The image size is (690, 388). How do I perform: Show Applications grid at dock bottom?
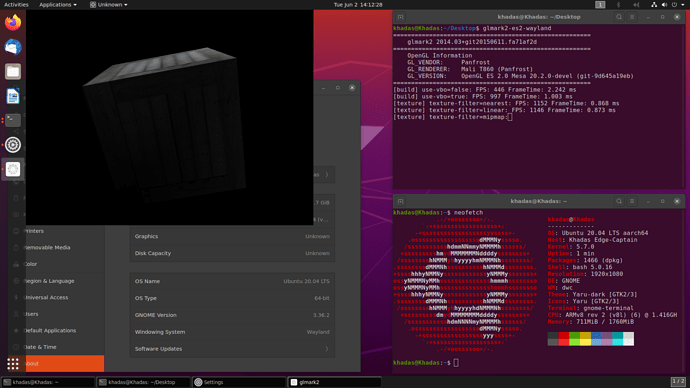tap(13, 364)
